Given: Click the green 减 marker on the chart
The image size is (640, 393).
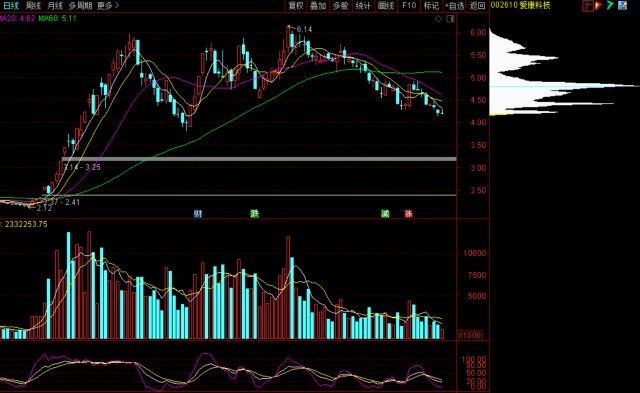Looking at the screenshot, I should click(x=385, y=213).
